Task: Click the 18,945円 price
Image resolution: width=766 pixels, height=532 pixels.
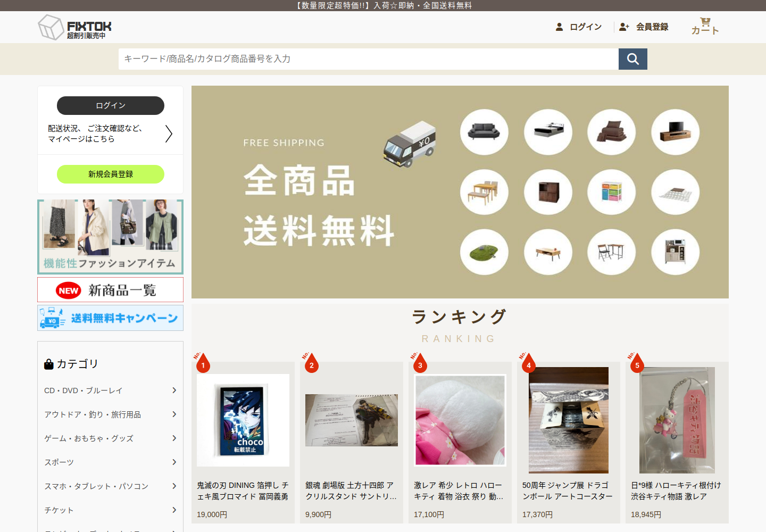Action: click(x=646, y=514)
